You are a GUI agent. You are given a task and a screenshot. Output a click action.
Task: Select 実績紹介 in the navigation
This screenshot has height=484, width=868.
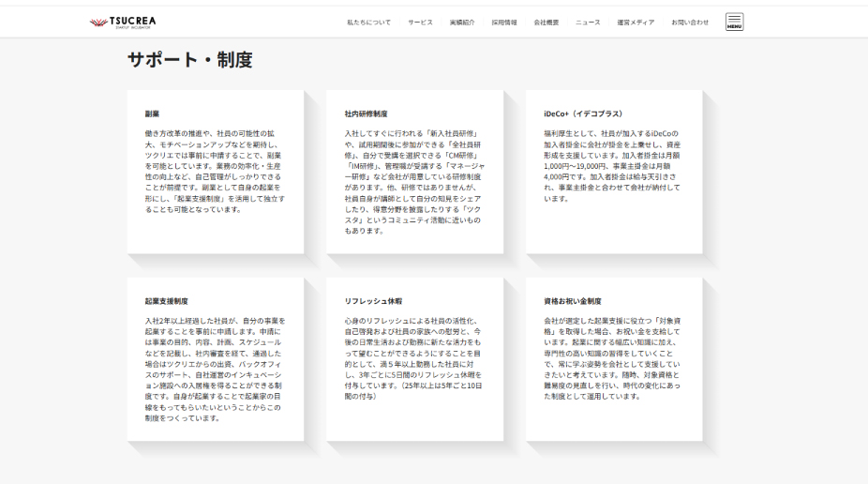coord(462,22)
